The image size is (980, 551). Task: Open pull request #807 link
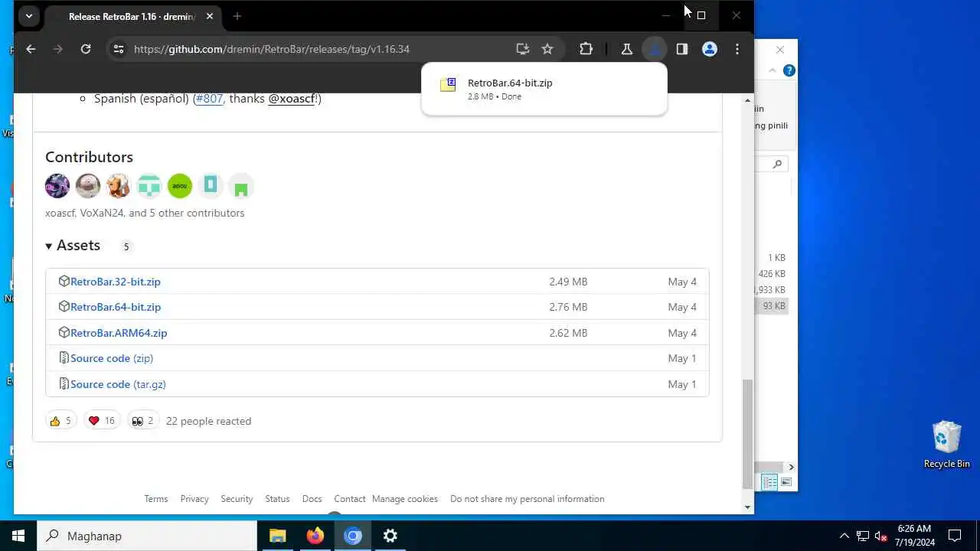tap(209, 99)
